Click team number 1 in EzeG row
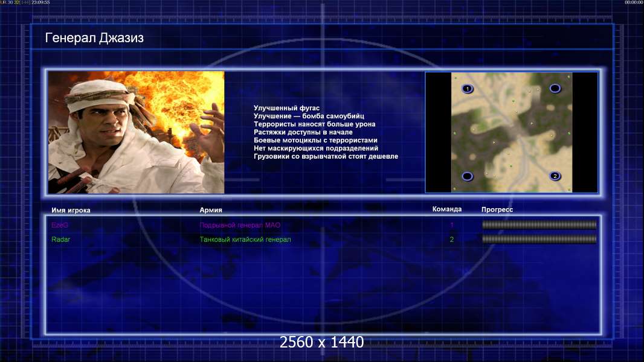This screenshot has width=644, height=362. tap(452, 225)
